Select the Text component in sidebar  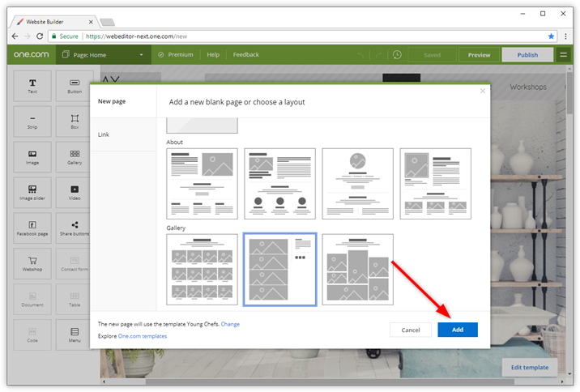[x=32, y=86]
